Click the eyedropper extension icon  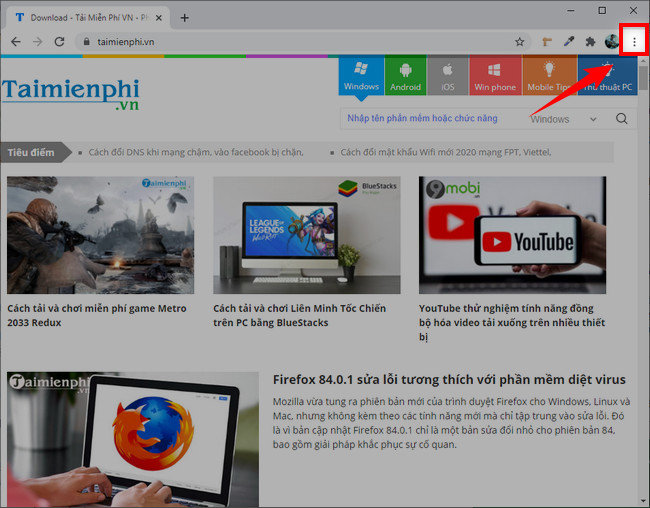coord(569,41)
